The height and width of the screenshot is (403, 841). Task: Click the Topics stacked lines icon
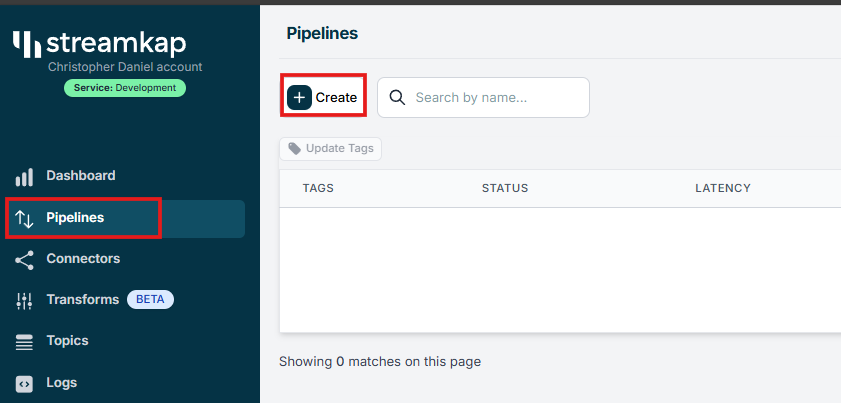click(x=24, y=342)
